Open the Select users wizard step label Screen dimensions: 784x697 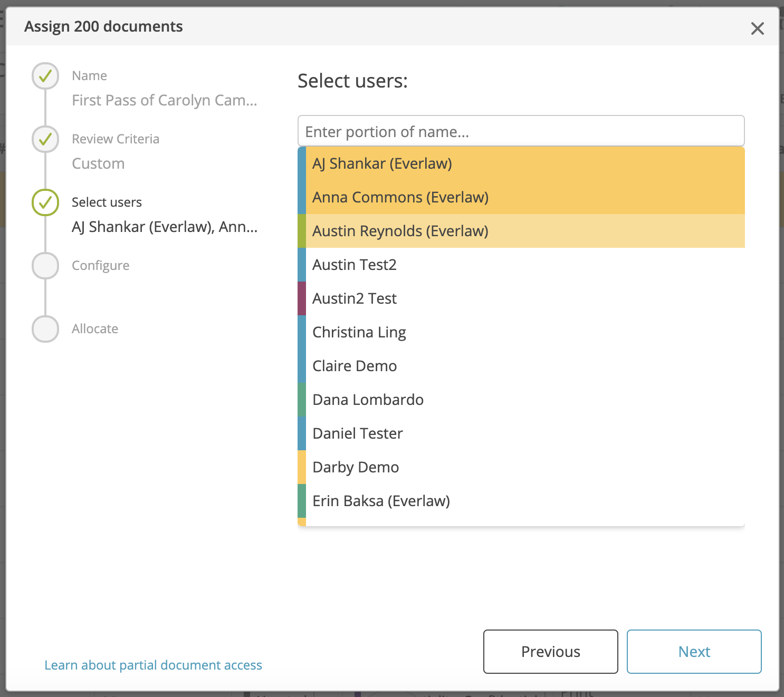(107, 202)
